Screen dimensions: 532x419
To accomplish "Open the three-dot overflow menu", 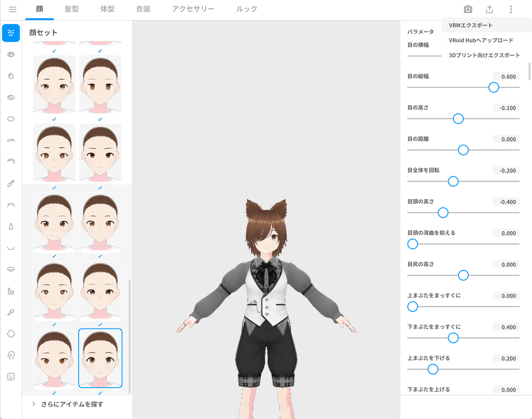I will (x=511, y=9).
